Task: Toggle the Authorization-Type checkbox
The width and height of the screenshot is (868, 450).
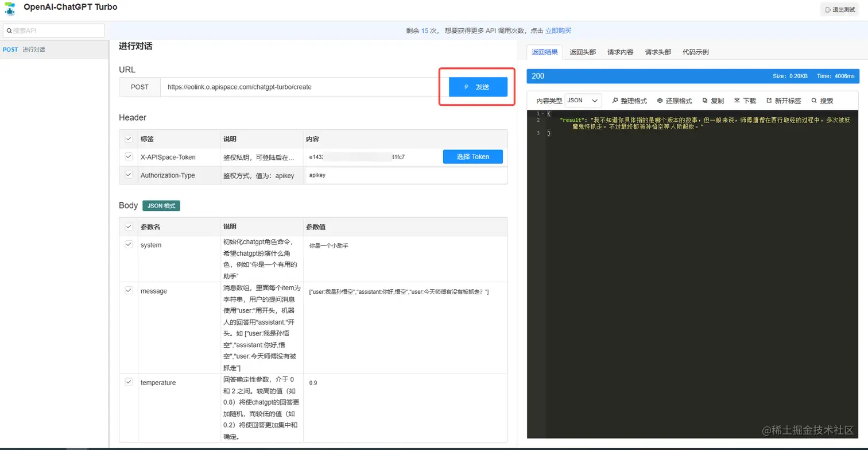Action: tap(129, 175)
